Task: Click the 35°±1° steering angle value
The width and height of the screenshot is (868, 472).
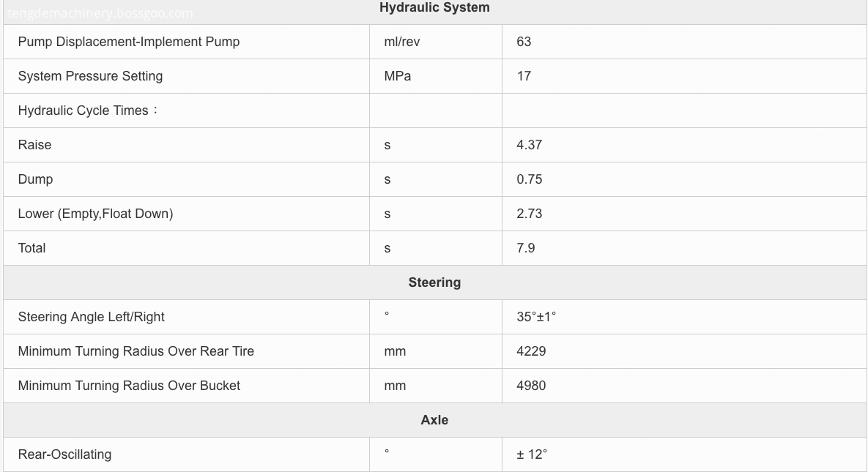Action: click(536, 317)
